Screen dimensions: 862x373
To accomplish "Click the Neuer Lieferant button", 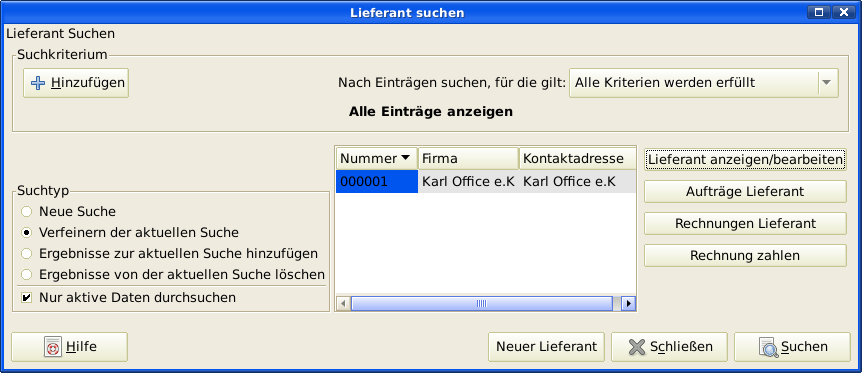I will pos(546,347).
